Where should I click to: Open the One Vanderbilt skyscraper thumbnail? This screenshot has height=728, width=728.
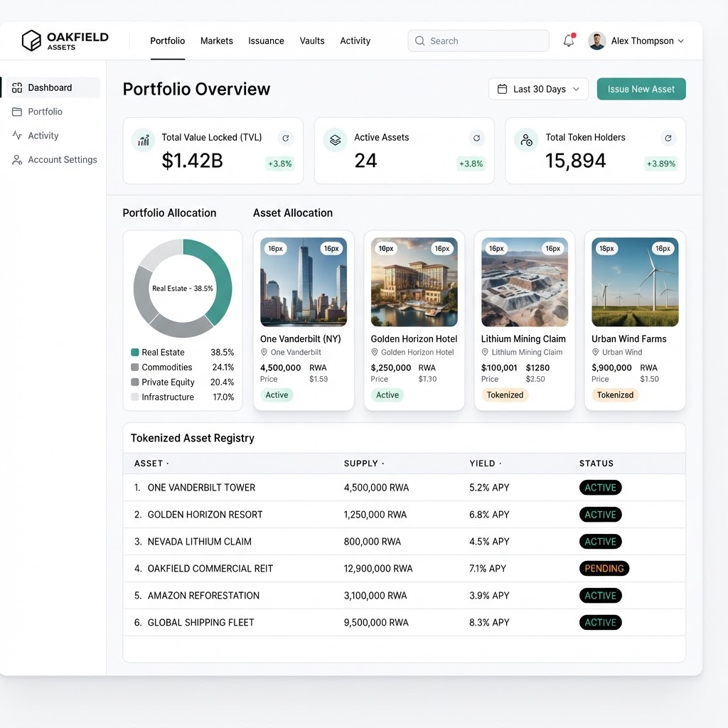304,282
